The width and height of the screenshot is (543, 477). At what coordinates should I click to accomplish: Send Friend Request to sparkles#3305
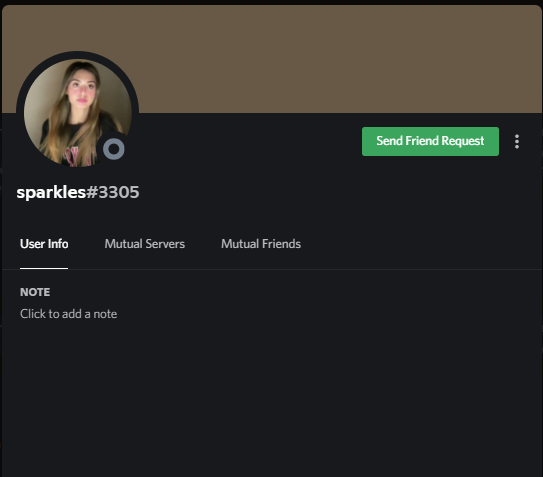430,141
